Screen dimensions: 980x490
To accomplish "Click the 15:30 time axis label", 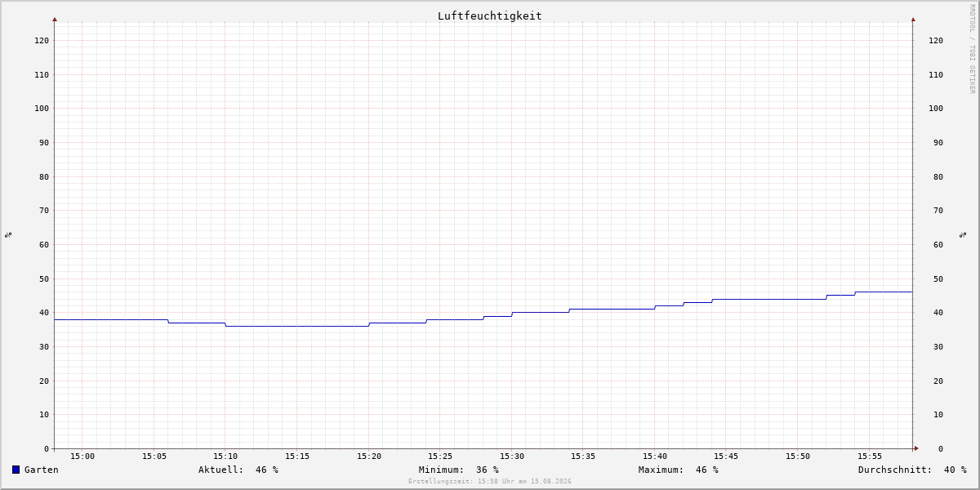I will pos(512,457).
